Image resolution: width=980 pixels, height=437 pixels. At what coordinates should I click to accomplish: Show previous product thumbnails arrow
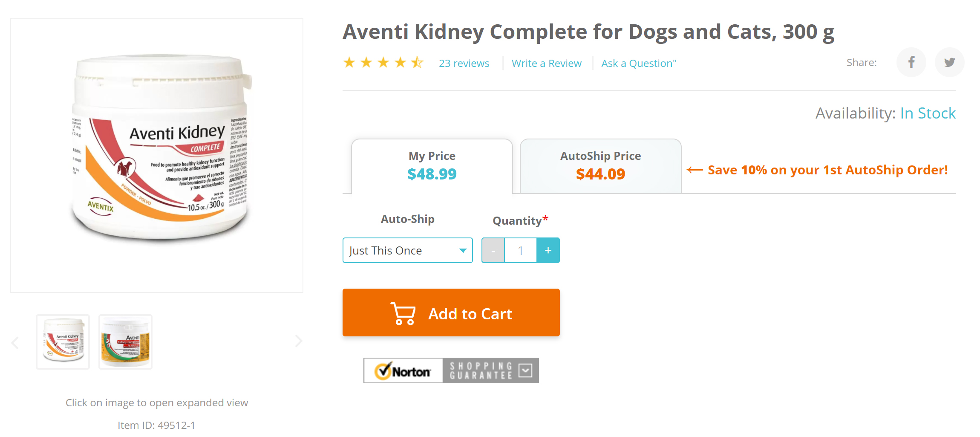click(15, 342)
